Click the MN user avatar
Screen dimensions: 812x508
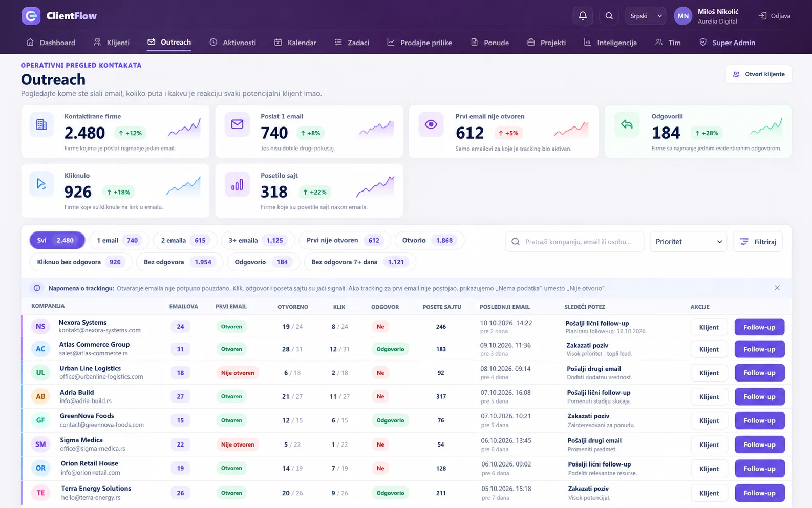[683, 16]
